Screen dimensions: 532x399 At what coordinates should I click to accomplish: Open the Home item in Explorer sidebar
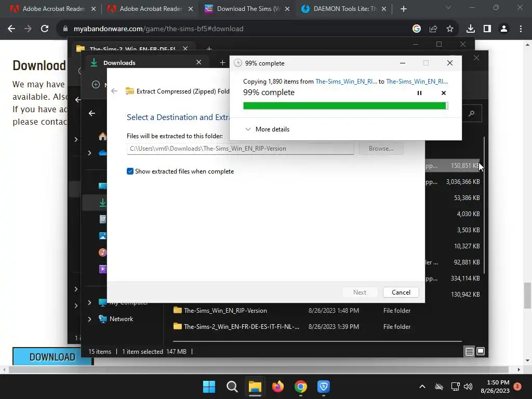[102, 137]
